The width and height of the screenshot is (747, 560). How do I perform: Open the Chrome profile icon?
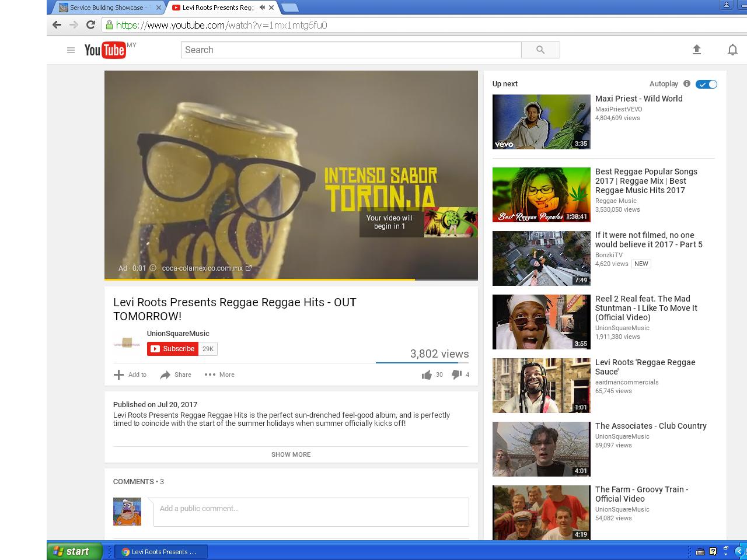(727, 5)
